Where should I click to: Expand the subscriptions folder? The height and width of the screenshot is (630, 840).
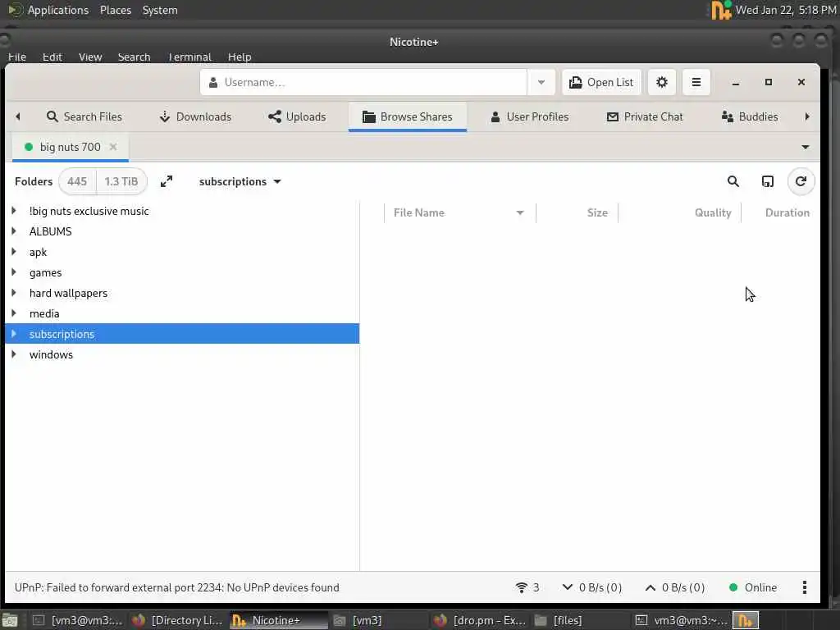click(x=14, y=334)
